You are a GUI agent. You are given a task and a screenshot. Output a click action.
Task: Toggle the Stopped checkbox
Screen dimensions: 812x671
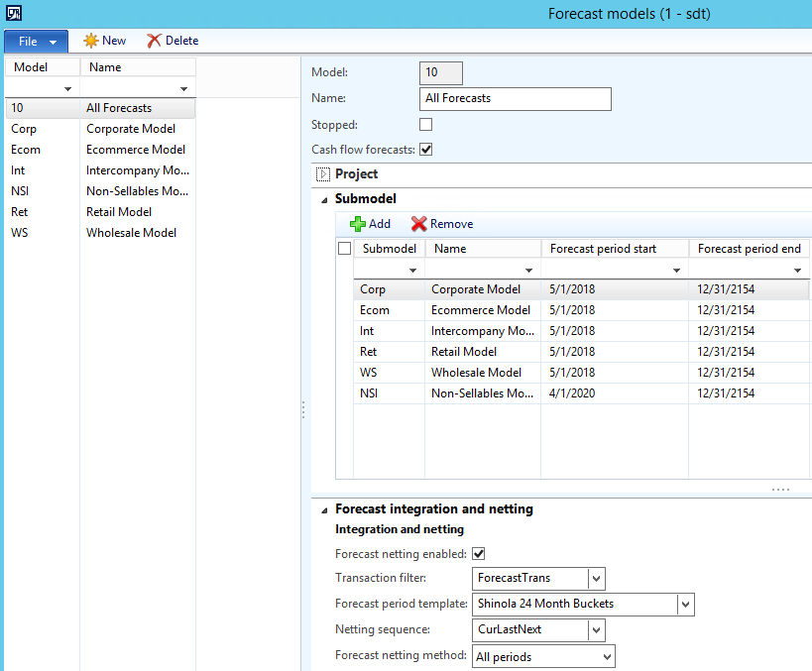(426, 125)
